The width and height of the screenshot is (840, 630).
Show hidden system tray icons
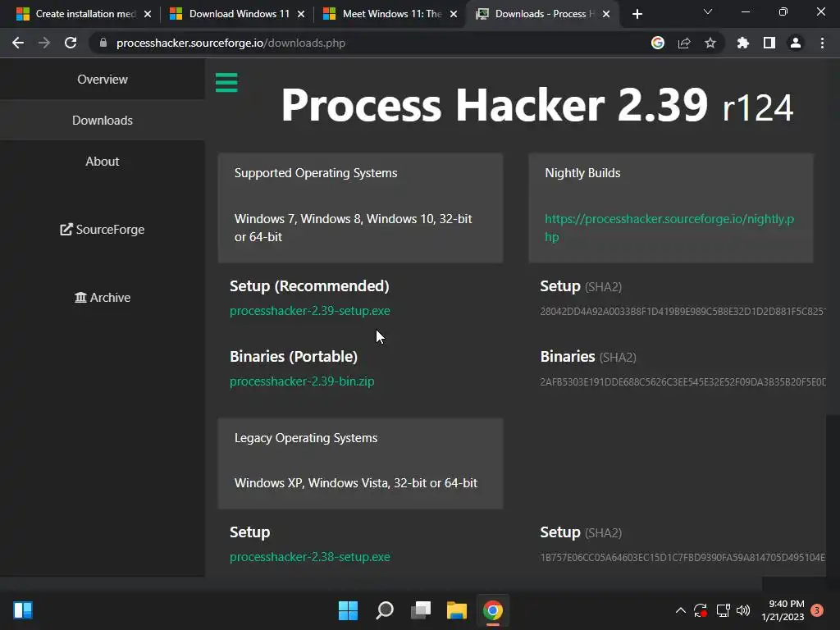tap(680, 610)
